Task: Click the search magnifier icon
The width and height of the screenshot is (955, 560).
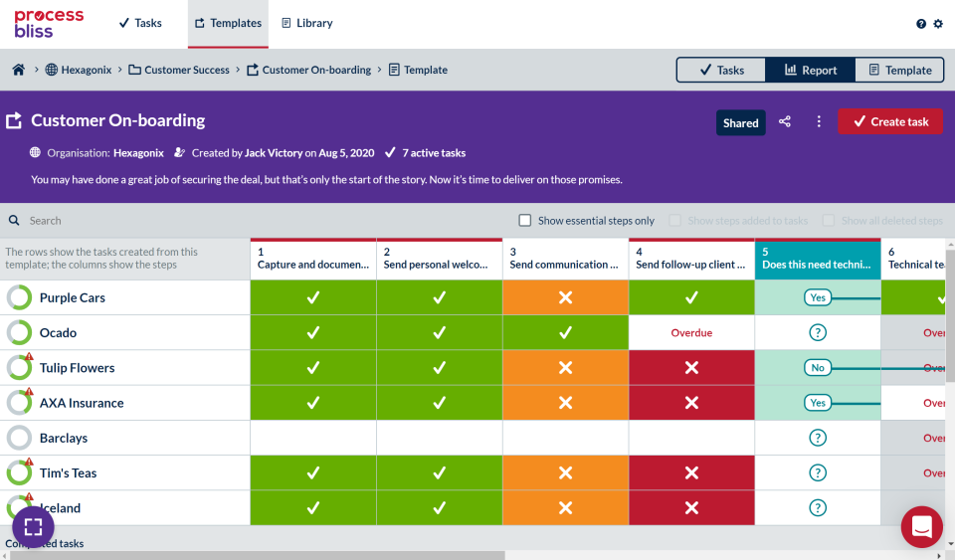Action: pos(14,221)
